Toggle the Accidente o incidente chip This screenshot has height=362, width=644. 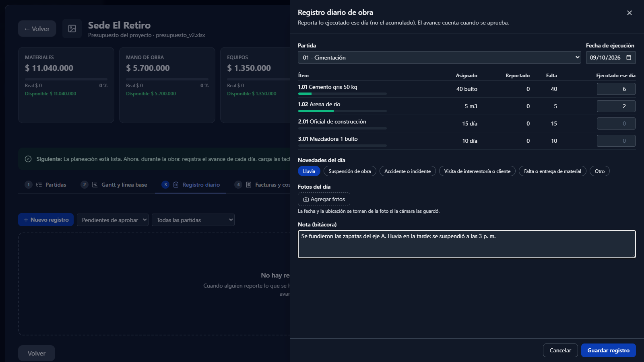pos(408,171)
